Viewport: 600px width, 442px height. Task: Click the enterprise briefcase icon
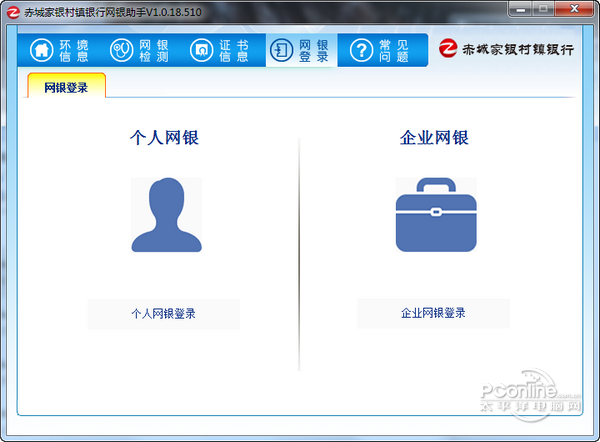click(x=436, y=215)
